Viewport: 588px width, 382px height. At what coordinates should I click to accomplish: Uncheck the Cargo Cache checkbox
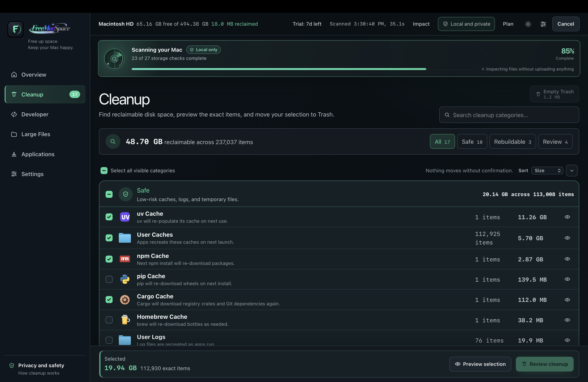[x=109, y=300]
